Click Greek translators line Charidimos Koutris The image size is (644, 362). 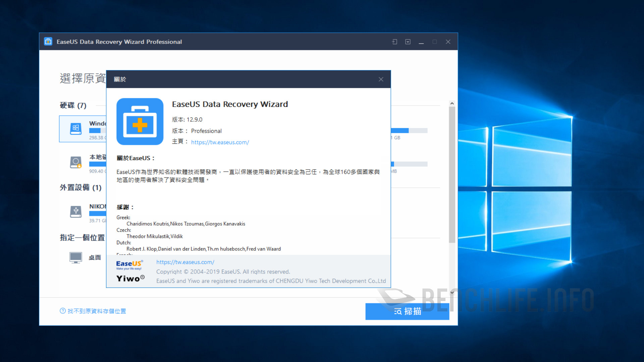[x=186, y=224]
